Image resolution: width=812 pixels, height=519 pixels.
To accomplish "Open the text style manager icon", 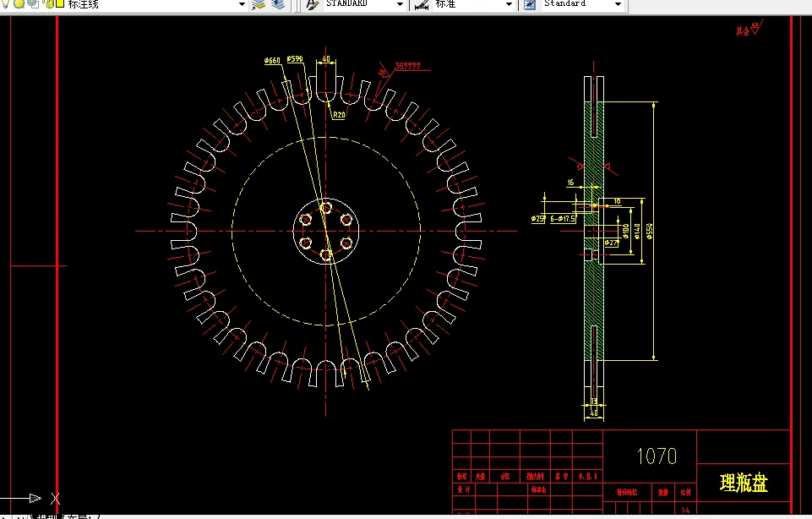I will point(313,5).
